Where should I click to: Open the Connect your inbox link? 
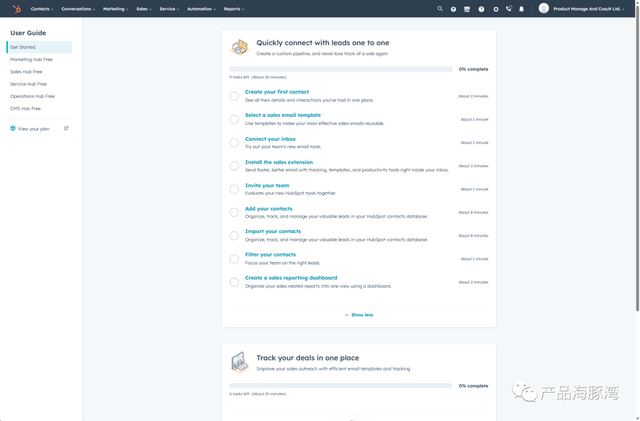pyautogui.click(x=270, y=139)
